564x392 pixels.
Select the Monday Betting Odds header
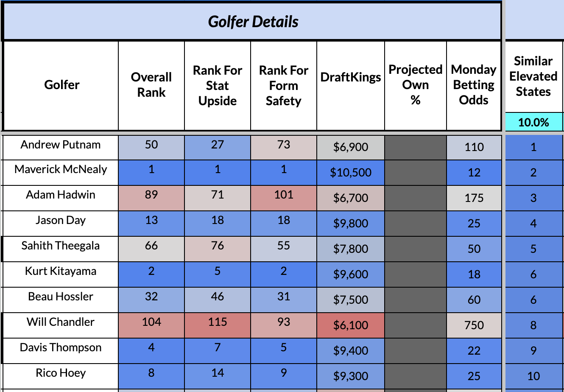pyautogui.click(x=474, y=85)
